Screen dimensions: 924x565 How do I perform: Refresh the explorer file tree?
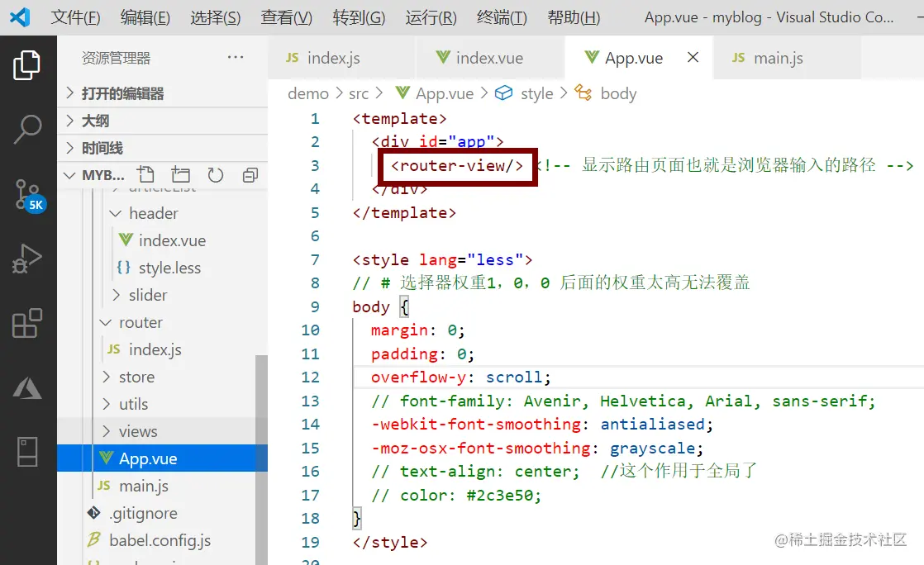click(215, 175)
